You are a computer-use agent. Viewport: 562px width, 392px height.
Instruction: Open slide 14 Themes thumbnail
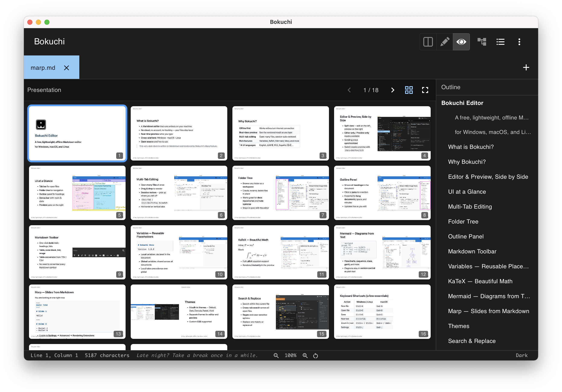pyautogui.click(x=179, y=312)
